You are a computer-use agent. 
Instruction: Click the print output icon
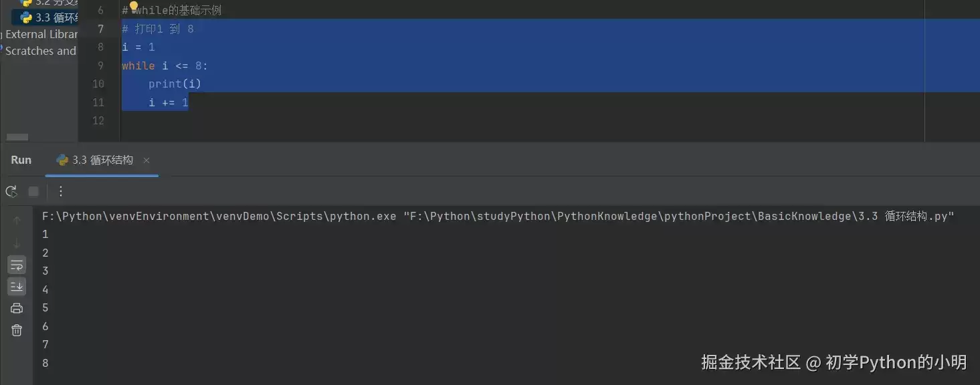pos(17,308)
